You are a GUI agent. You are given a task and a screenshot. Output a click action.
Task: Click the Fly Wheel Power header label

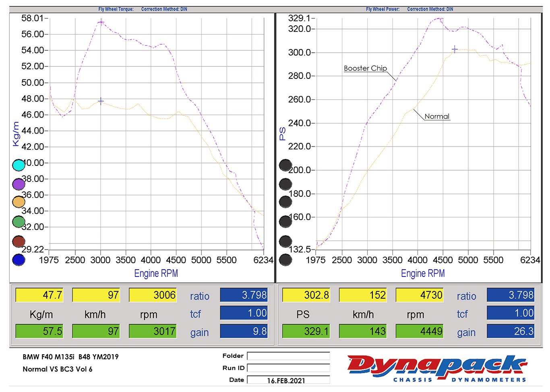383,9
